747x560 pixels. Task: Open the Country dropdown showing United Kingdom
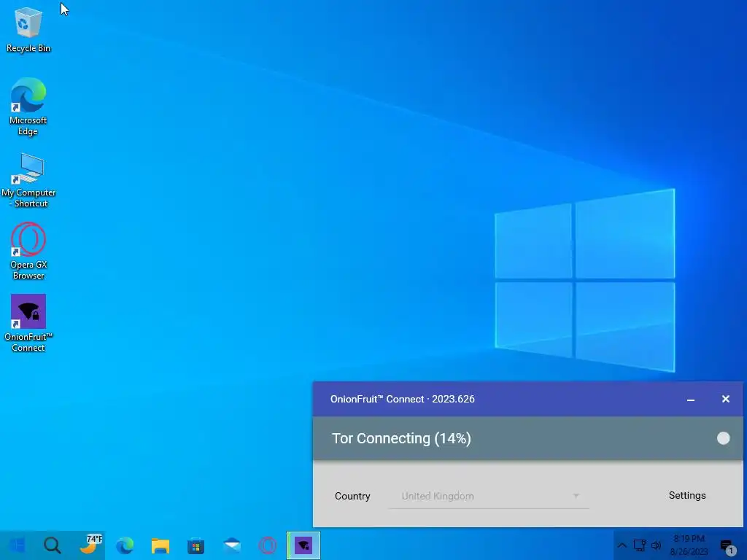[489, 496]
